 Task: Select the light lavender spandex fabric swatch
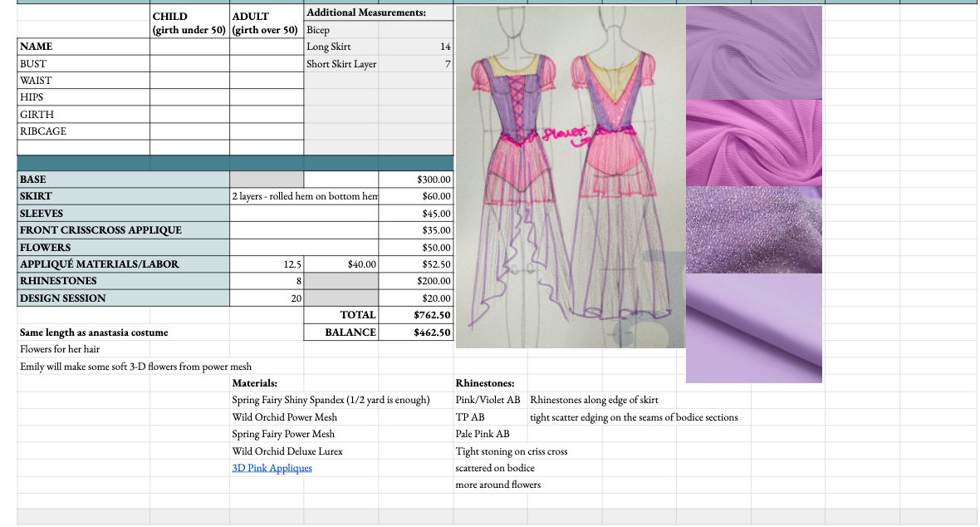click(x=753, y=328)
